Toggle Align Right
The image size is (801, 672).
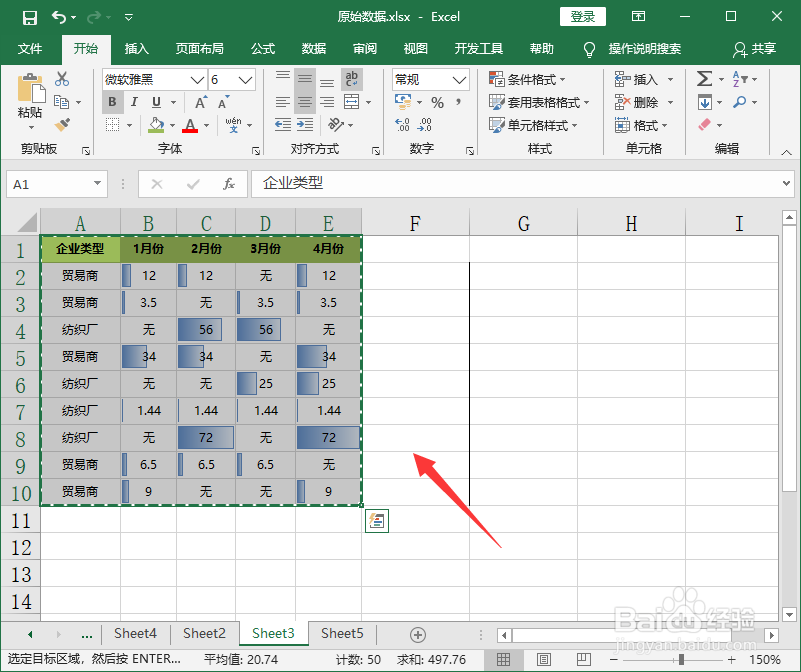point(327,102)
